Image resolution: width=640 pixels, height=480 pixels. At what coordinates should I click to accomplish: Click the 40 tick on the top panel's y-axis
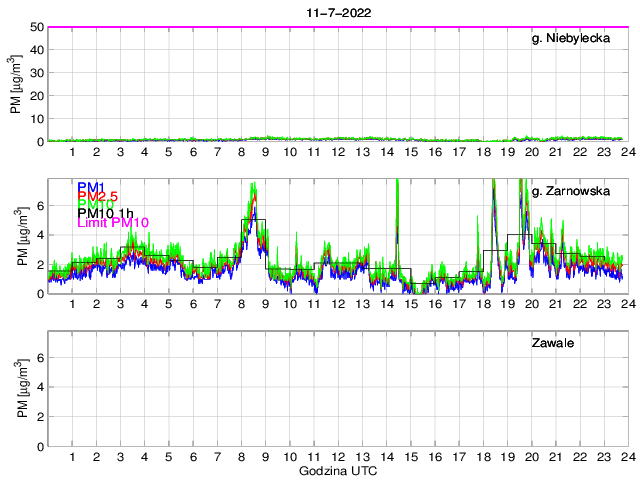point(36,50)
